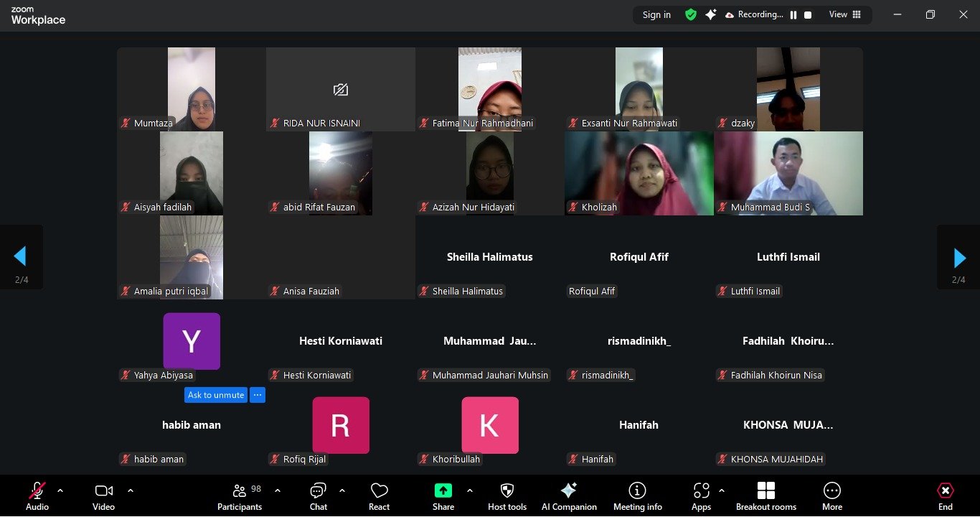
Task: Stop the recording
Action: click(808, 15)
